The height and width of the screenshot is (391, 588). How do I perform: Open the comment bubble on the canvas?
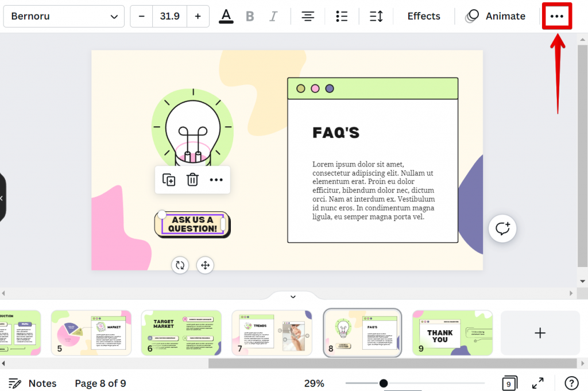[x=502, y=229]
